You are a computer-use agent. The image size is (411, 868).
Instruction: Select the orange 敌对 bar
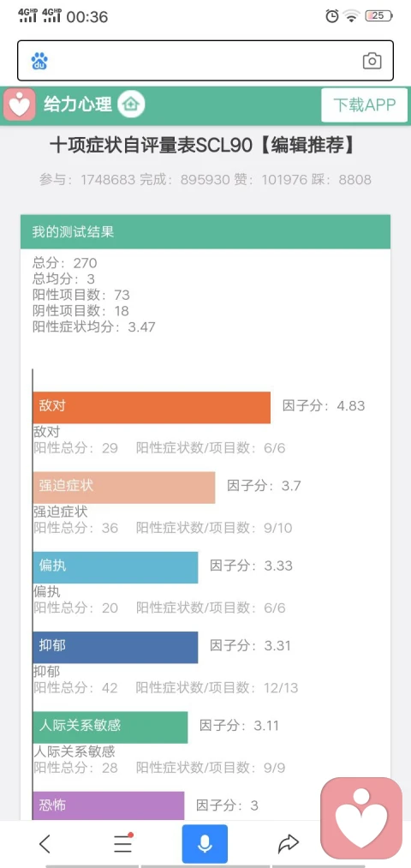click(152, 407)
